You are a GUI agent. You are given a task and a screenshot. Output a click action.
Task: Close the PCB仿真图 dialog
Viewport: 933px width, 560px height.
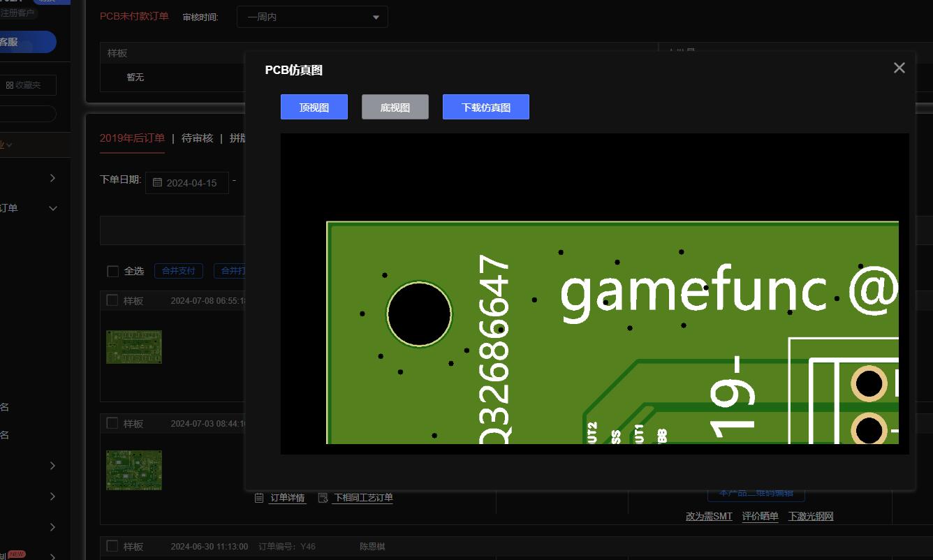899,68
